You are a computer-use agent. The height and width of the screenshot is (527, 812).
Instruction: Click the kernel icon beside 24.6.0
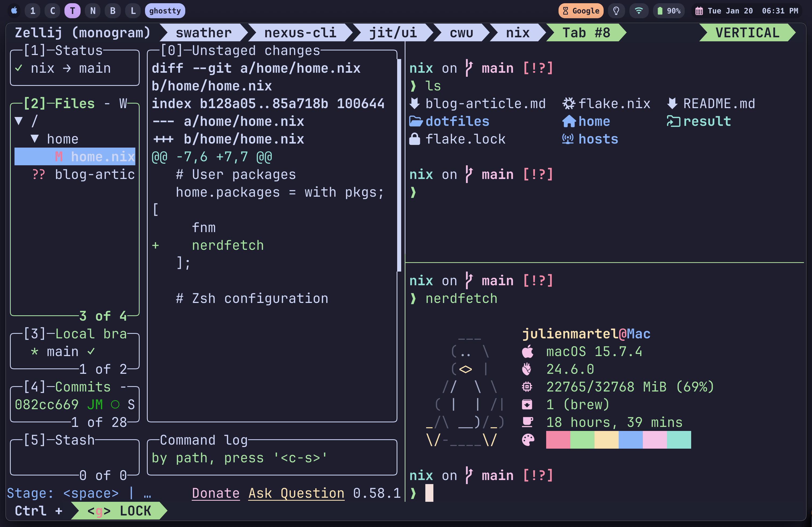click(x=527, y=369)
